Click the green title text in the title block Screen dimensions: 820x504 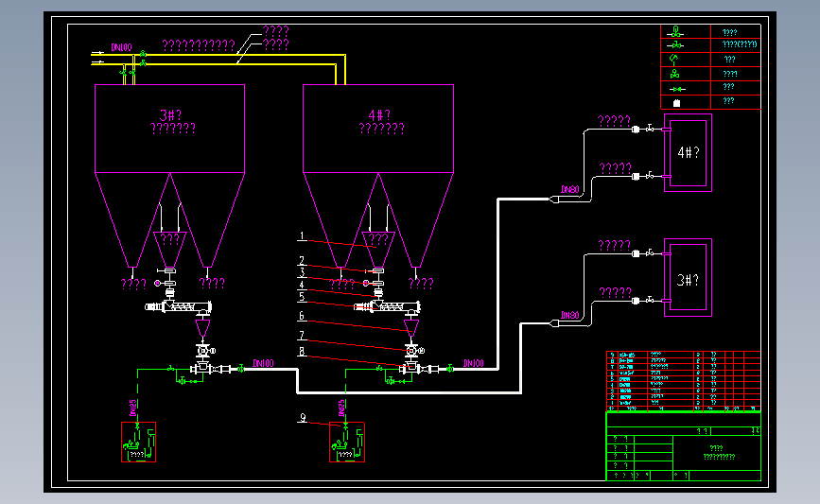[x=719, y=452]
